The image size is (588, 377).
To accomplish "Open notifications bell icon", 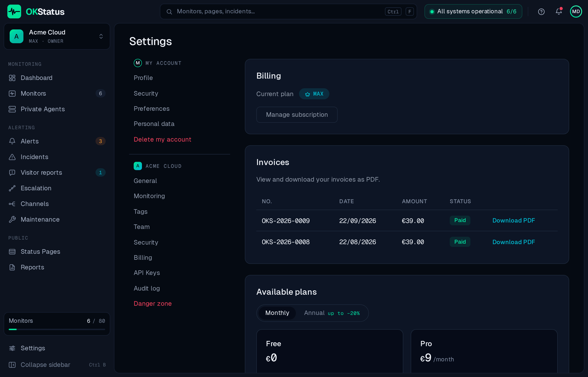I will tap(559, 11).
